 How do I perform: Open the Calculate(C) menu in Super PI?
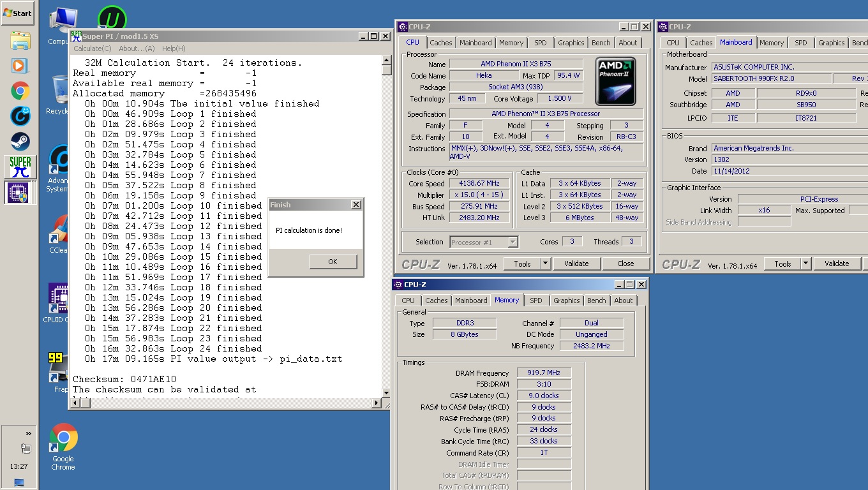click(92, 48)
